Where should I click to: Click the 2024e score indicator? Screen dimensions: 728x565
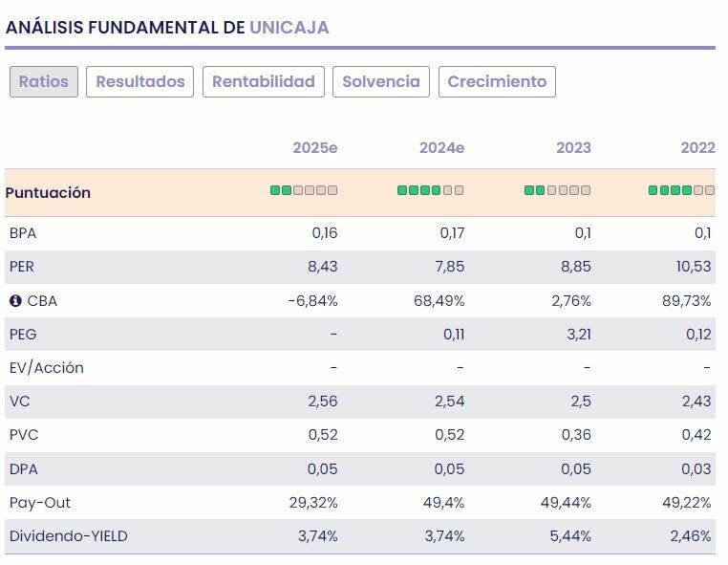click(x=431, y=190)
